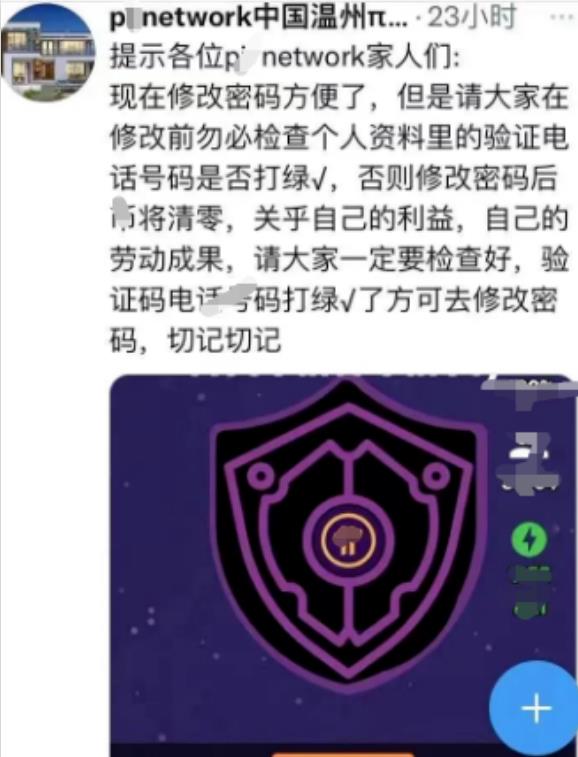Open the purple shield image attachment

[x=343, y=565]
